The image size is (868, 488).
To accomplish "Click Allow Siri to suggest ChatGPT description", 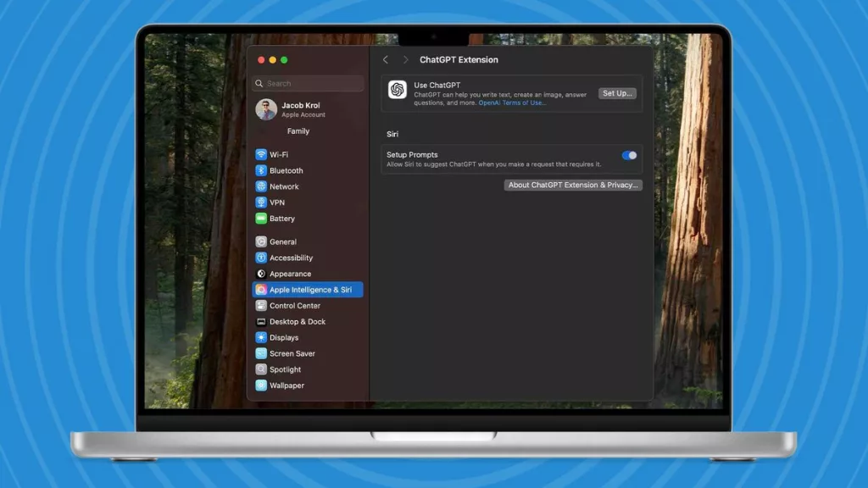I will pos(494,164).
